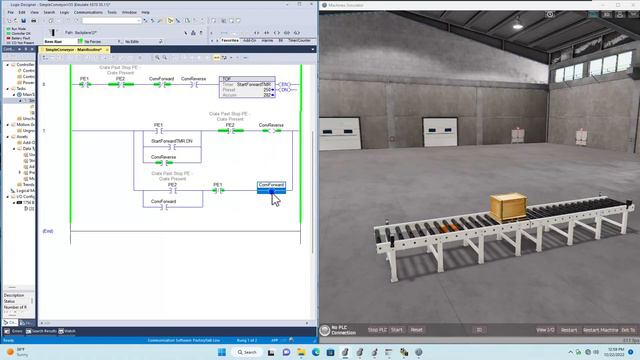The image size is (640, 360).
Task: Open the Help menu
Action: (145, 12)
